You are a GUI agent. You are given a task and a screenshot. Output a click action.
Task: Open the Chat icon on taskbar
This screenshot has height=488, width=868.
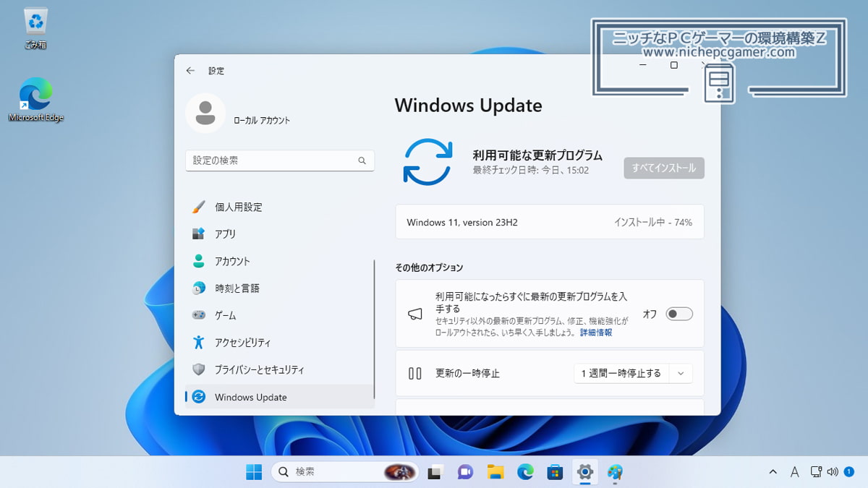pyautogui.click(x=465, y=472)
